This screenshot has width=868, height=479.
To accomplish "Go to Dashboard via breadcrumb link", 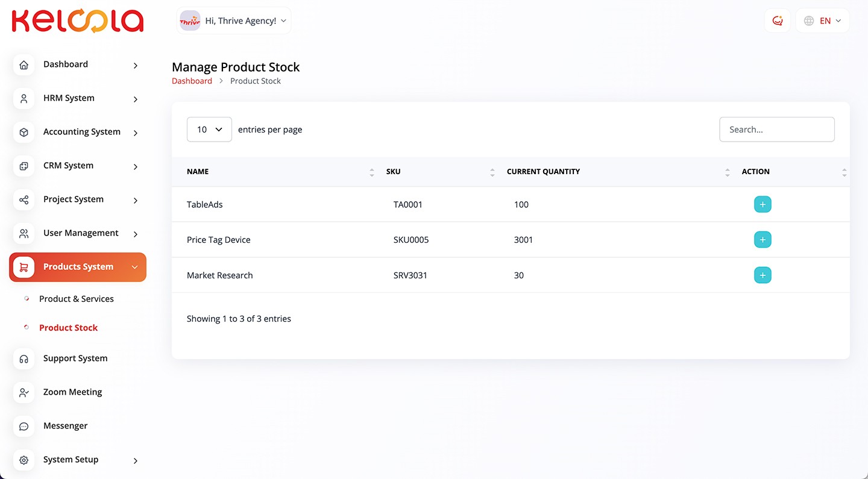I will (192, 81).
